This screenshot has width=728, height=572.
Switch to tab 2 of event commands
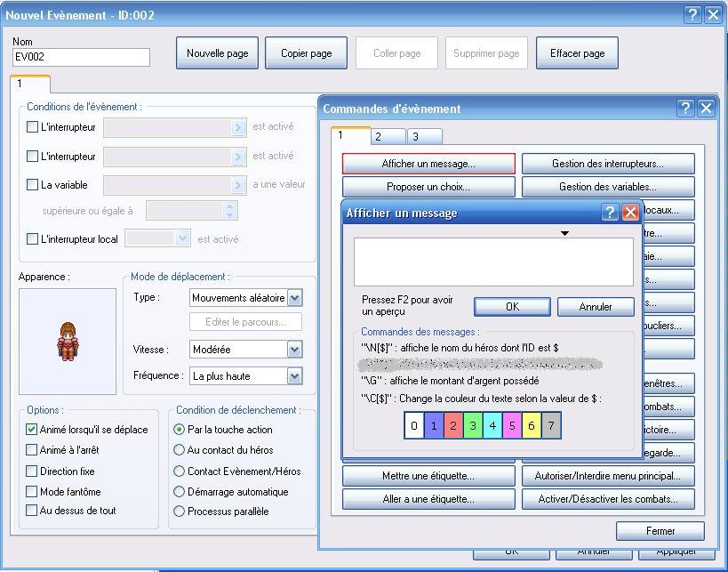[x=378, y=137]
